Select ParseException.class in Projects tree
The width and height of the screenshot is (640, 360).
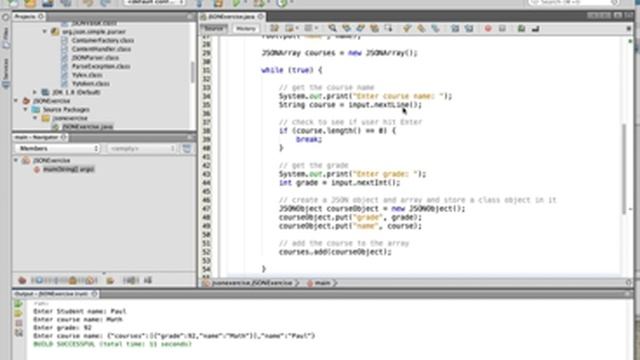point(101,66)
